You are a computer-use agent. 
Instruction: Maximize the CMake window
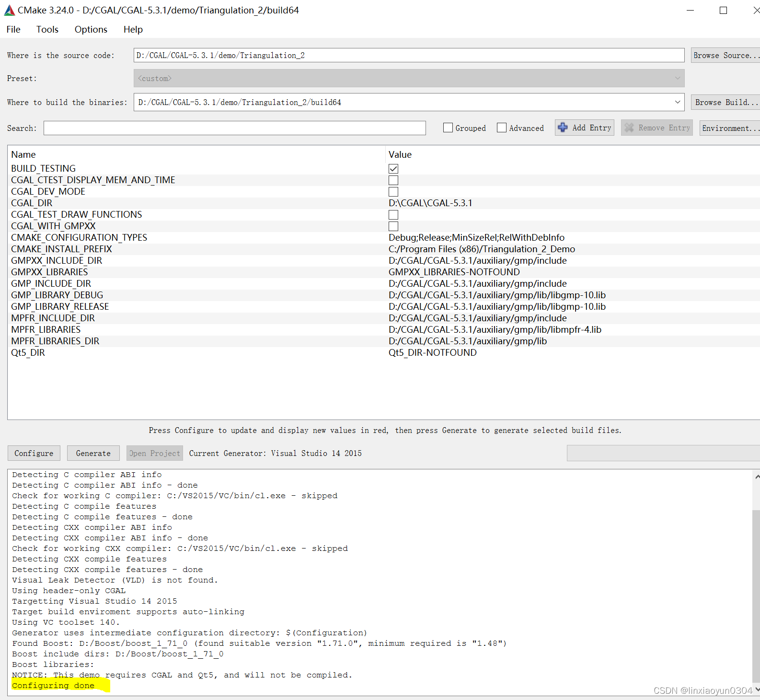724,10
